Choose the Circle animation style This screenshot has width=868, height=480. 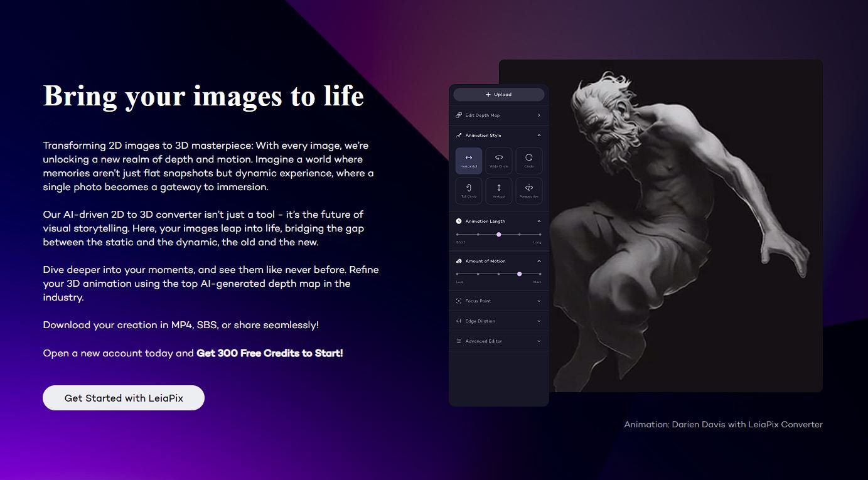(x=529, y=161)
